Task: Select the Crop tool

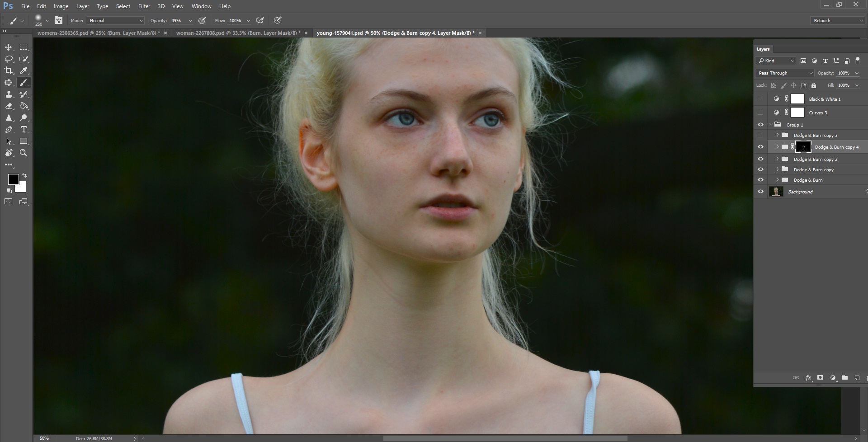Action: point(8,71)
